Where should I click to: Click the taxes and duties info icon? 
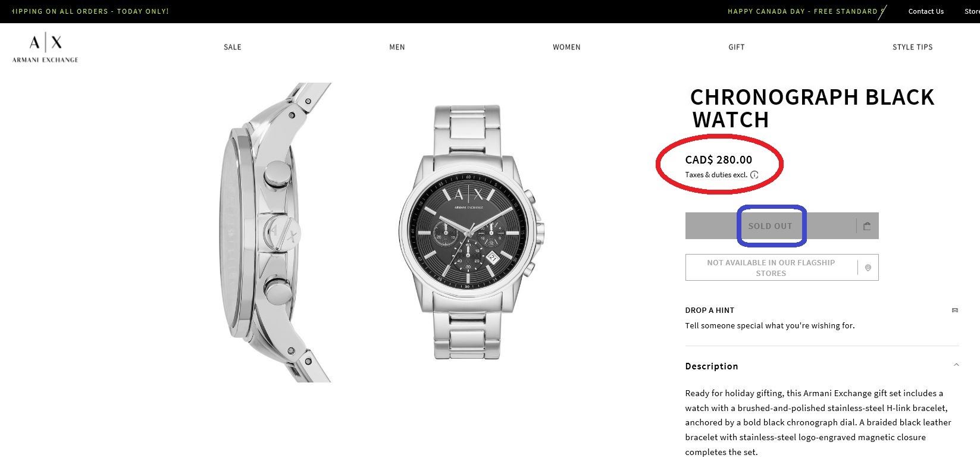(x=754, y=175)
